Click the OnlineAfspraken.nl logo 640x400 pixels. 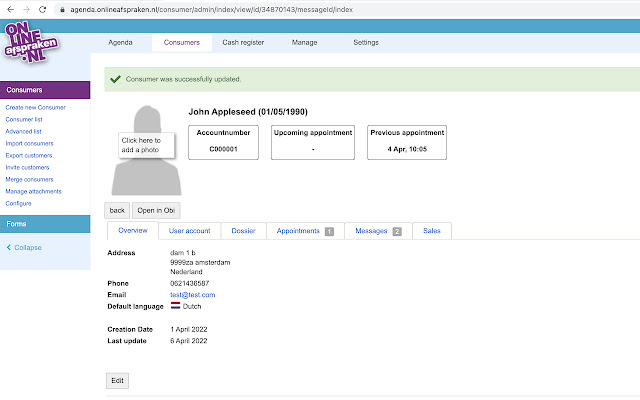click(x=31, y=42)
